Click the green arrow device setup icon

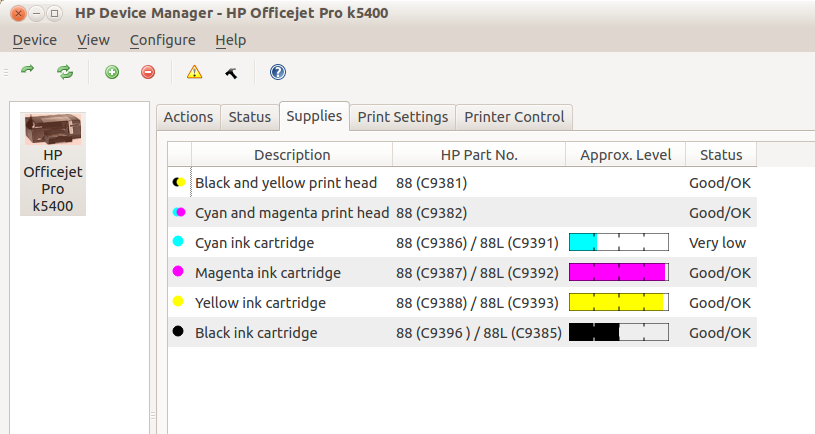[x=28, y=70]
